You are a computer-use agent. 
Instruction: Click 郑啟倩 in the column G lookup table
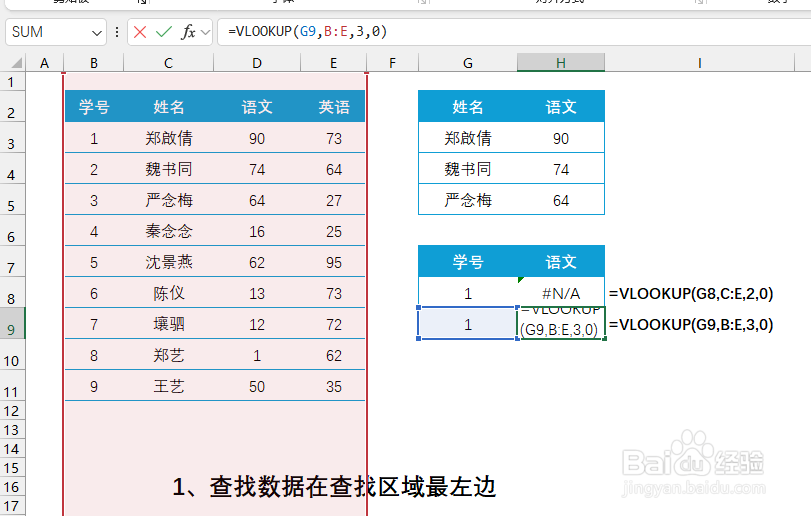468,138
